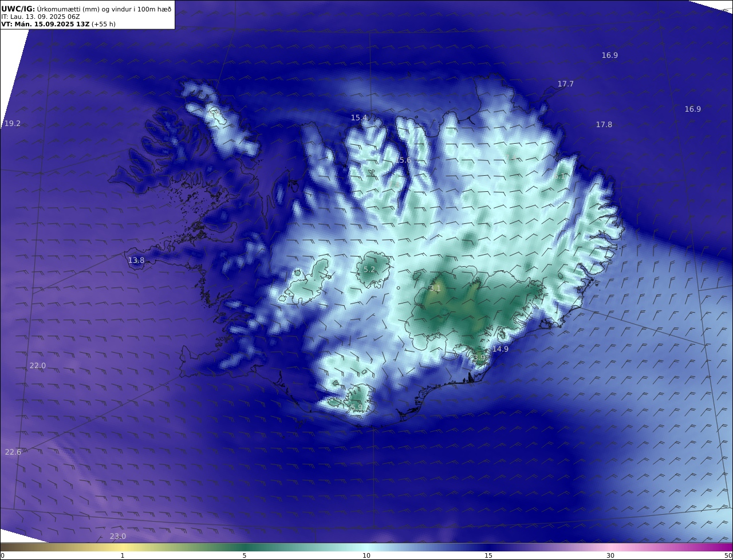Click the 3.1 minimum value on Vatnajökull
The width and height of the screenshot is (733, 560).
(x=435, y=289)
